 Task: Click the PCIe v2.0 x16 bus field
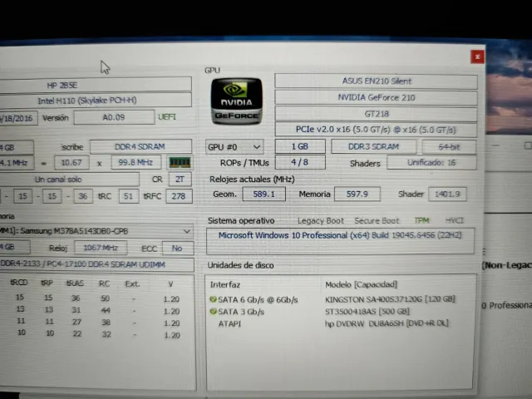point(376,130)
